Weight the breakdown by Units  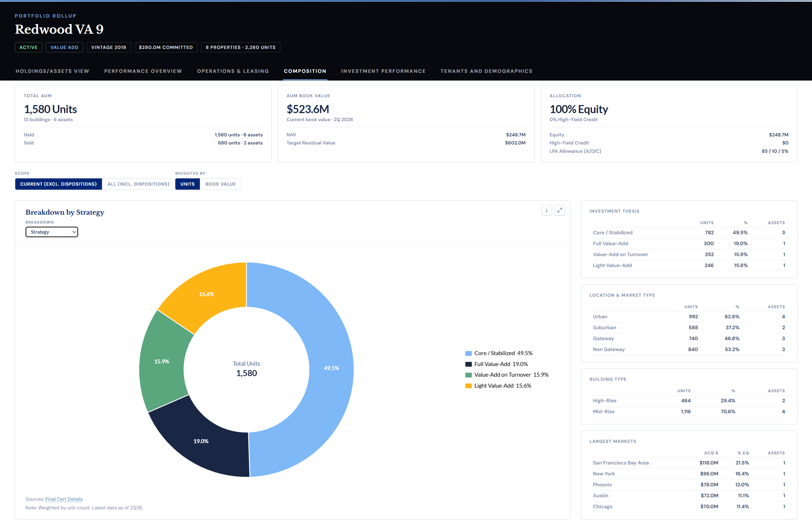pos(187,184)
